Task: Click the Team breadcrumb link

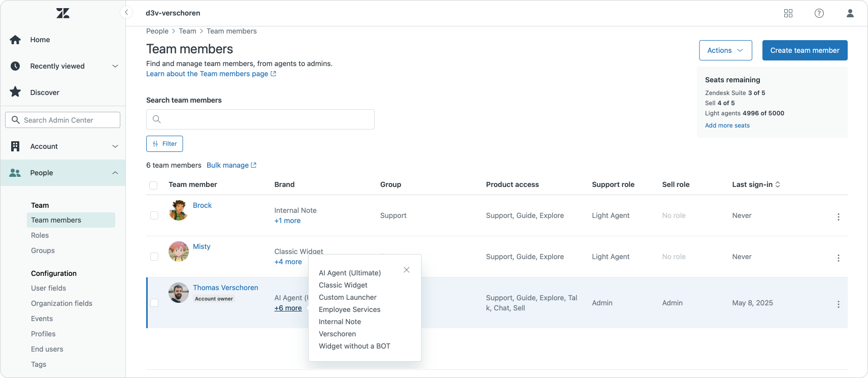Action: 187,31
